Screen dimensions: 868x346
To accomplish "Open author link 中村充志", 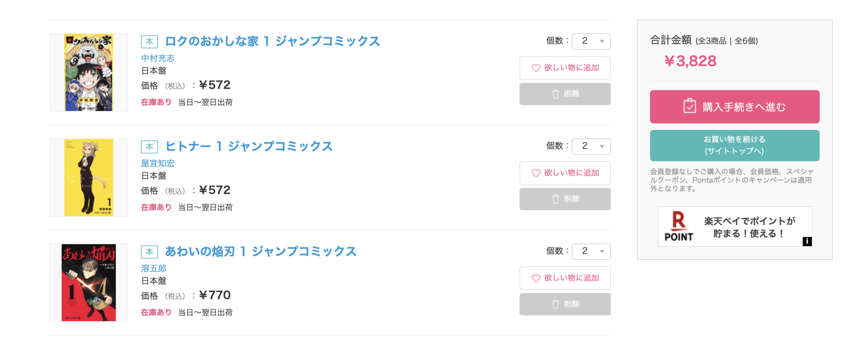I will [158, 58].
